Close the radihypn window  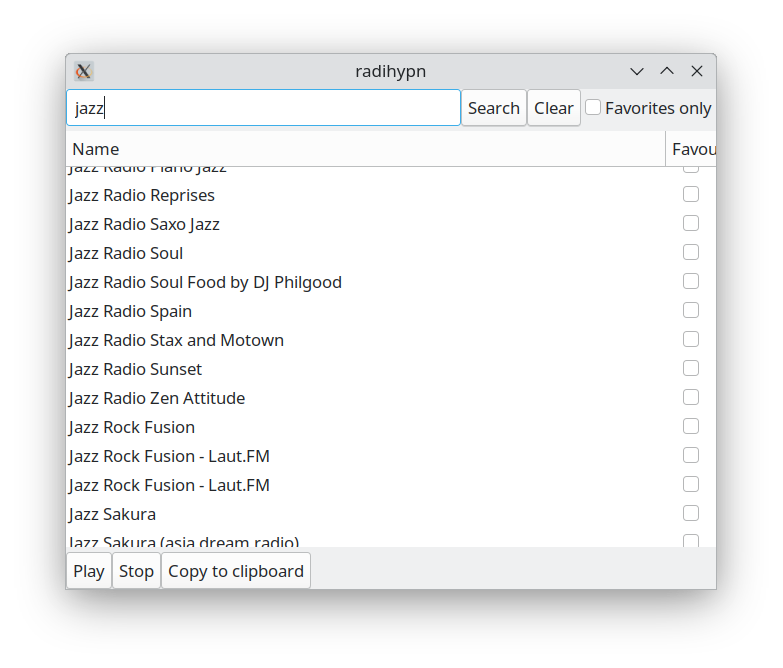click(697, 71)
